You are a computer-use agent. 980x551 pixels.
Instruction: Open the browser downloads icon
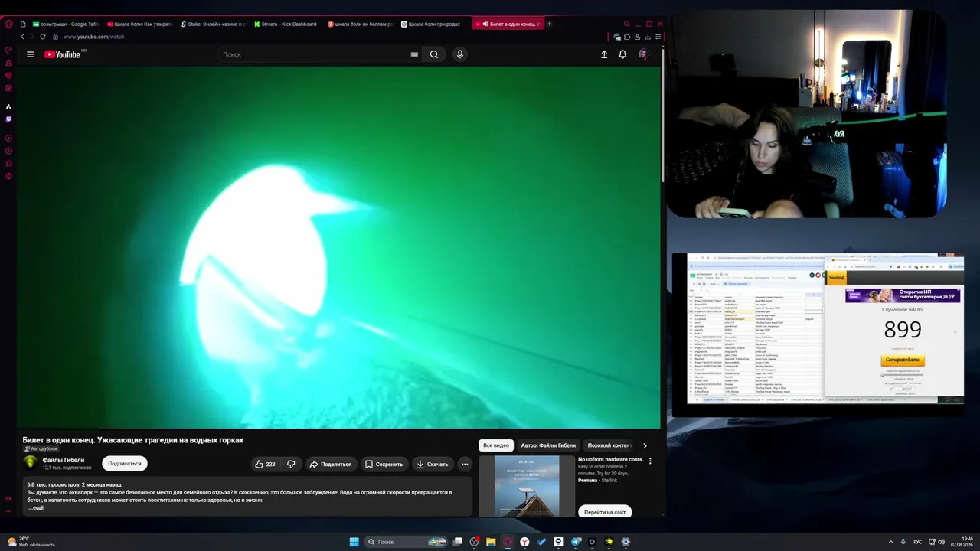point(648,37)
